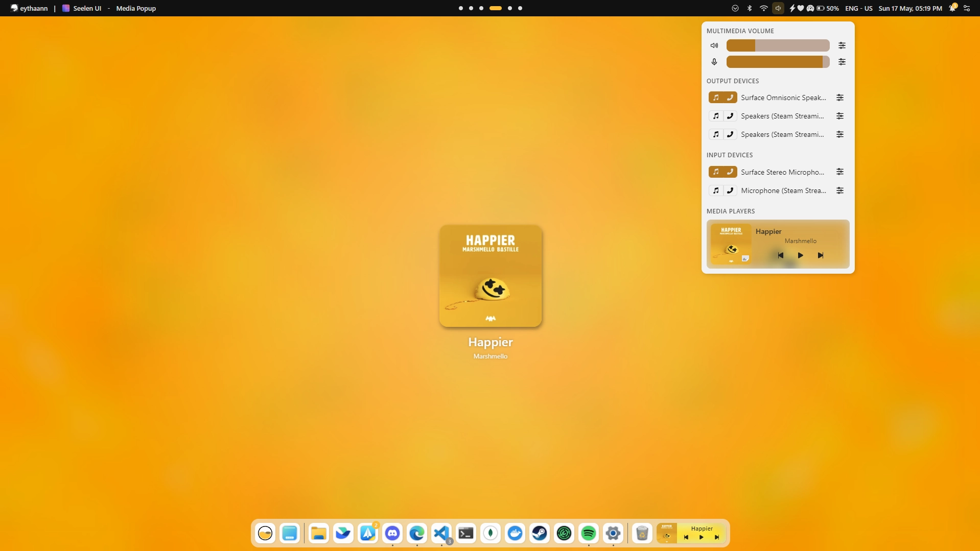Open quick settings sliders icon at top-right corner

click(967, 8)
